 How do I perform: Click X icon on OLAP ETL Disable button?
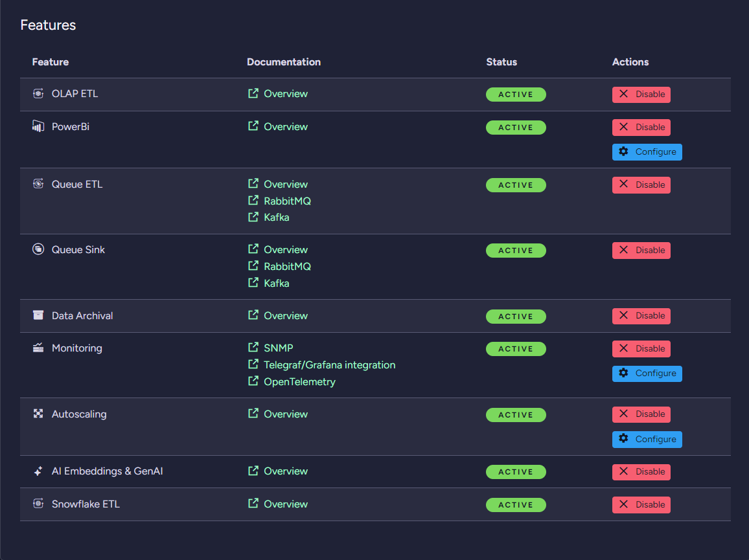(623, 94)
